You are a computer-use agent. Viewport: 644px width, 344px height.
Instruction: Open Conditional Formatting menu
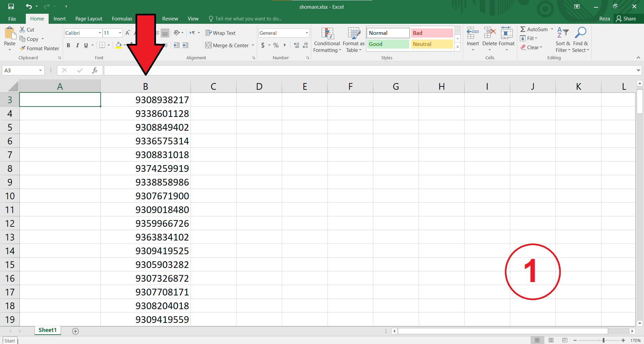(327, 40)
